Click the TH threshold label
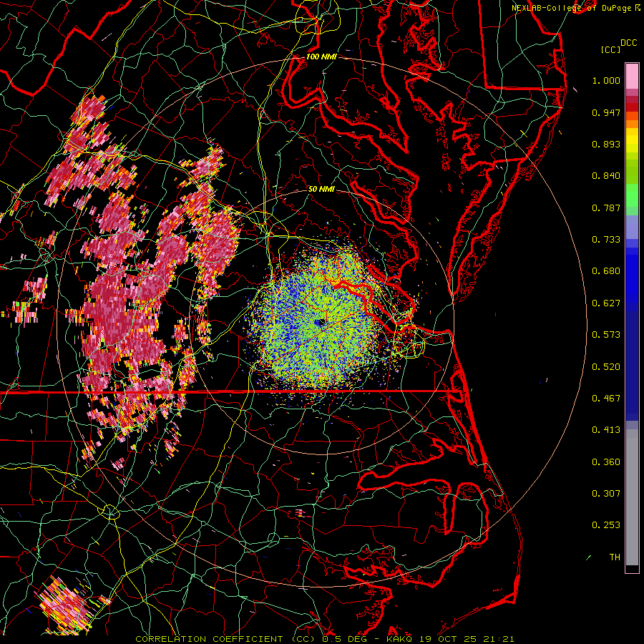The height and width of the screenshot is (644, 644). (615, 557)
